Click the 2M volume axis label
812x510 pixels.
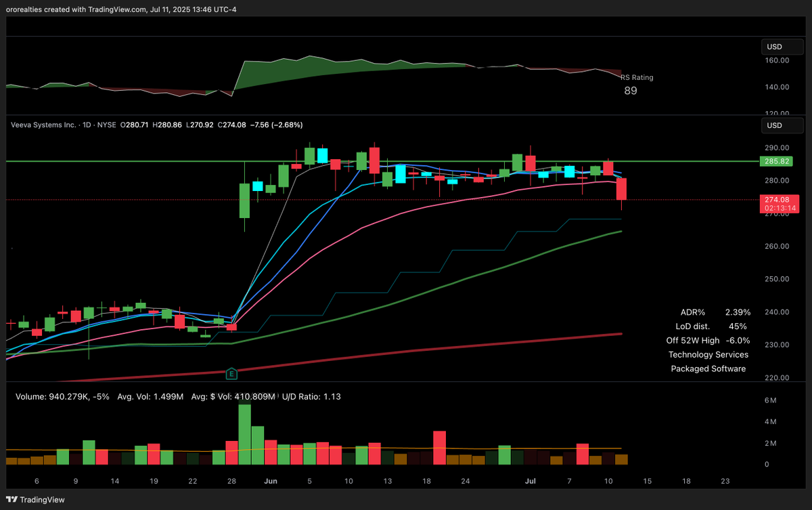click(770, 443)
